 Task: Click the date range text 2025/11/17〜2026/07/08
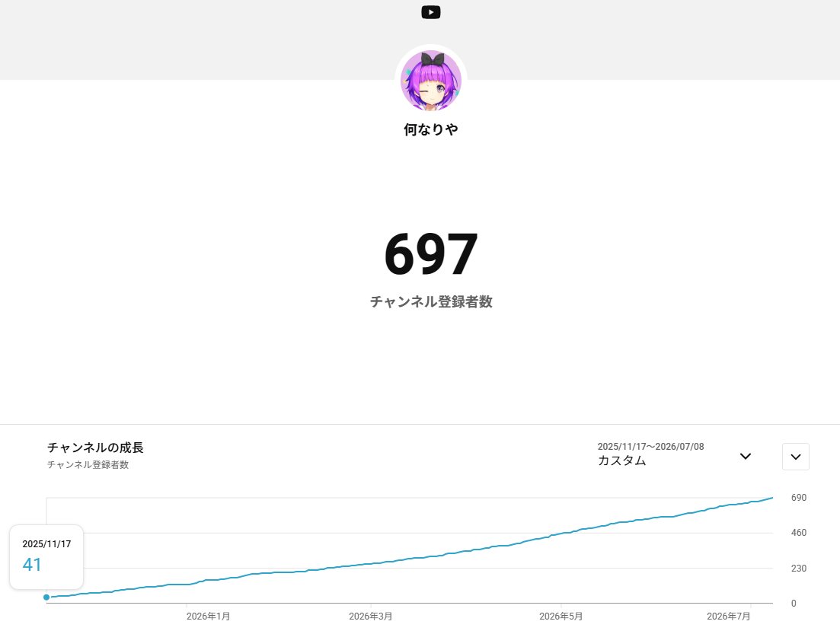pyautogui.click(x=650, y=447)
